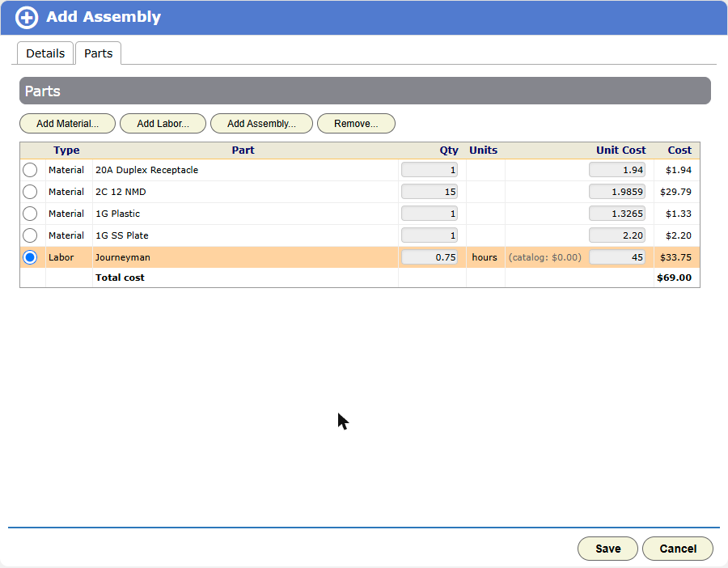Click the Qty column header
Image resolution: width=728 pixels, height=568 pixels.
click(449, 150)
